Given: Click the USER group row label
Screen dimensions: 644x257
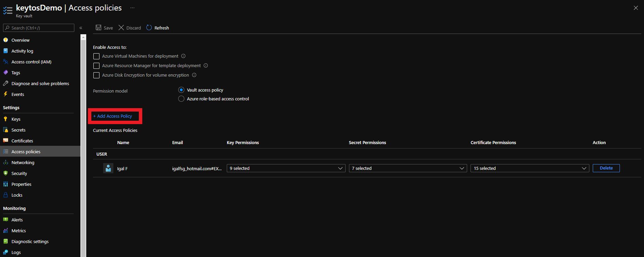Looking at the screenshot, I should tap(102, 154).
